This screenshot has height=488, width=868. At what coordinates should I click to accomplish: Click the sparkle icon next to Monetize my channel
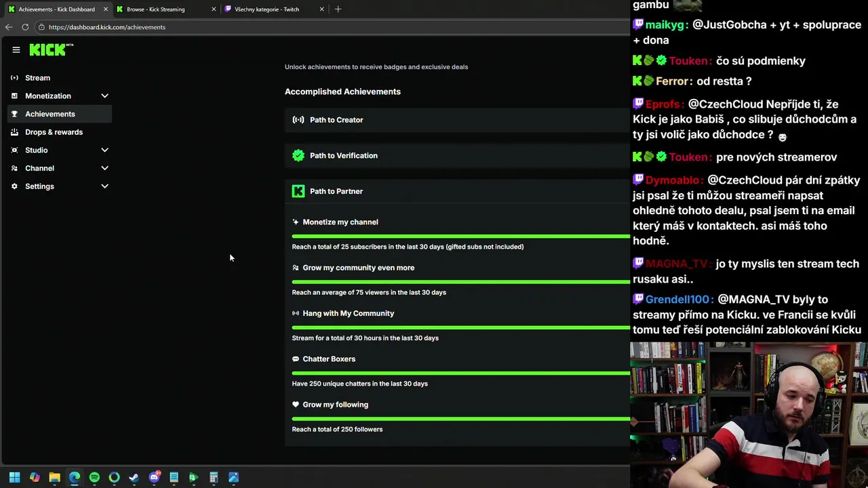point(295,222)
